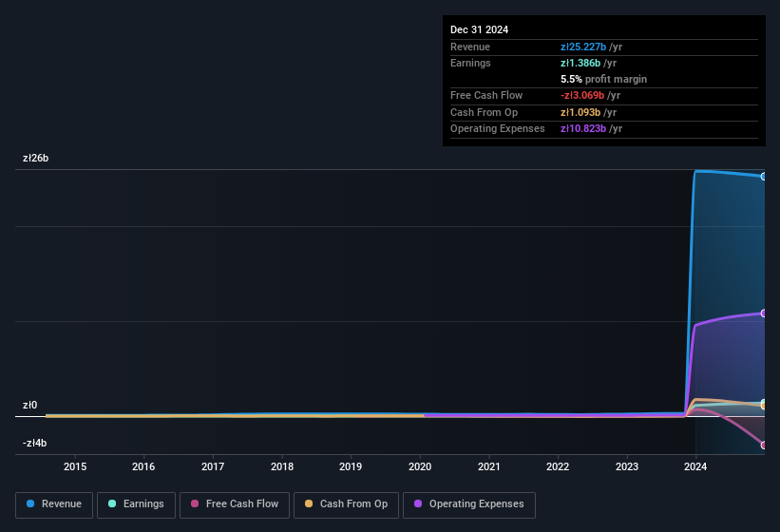The image size is (780, 532).
Task: Toggle the Cash From Op legend button
Action: (x=346, y=504)
